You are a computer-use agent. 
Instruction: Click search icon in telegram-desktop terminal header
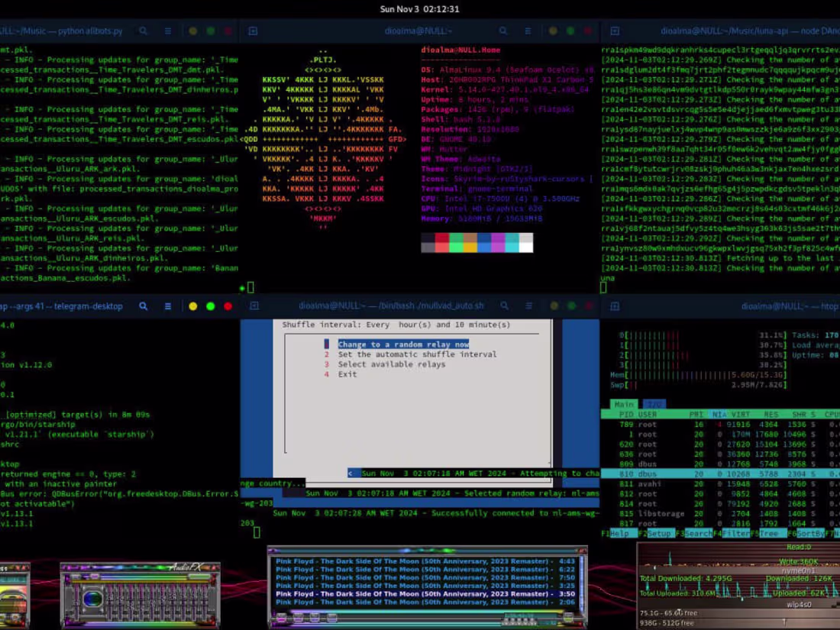click(143, 306)
